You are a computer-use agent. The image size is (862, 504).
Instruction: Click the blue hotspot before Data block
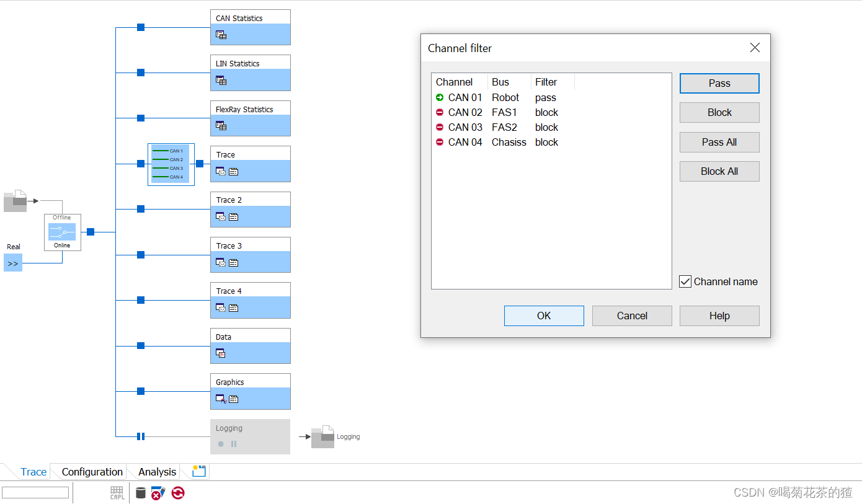[x=141, y=345]
